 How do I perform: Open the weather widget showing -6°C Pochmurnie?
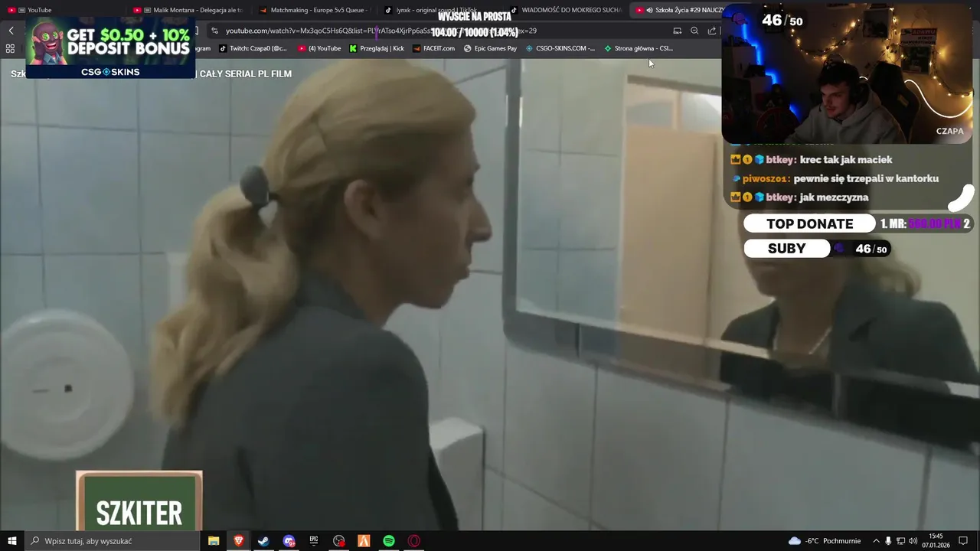point(825,541)
